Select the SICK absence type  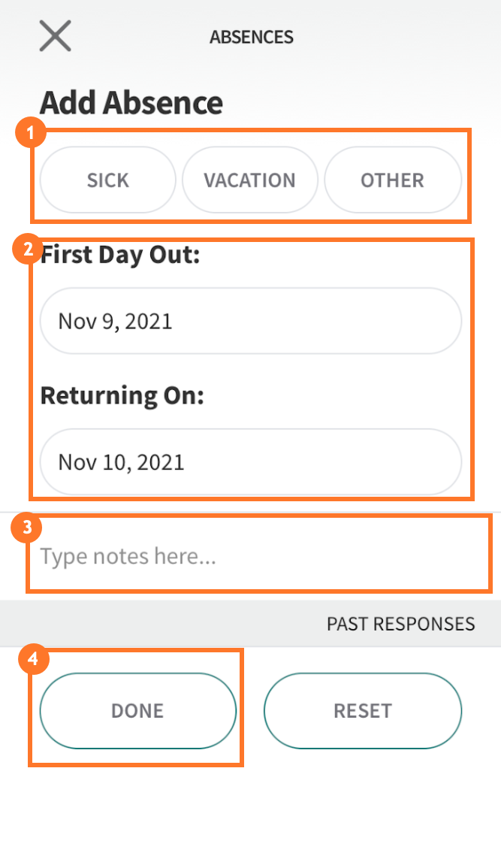click(x=107, y=180)
